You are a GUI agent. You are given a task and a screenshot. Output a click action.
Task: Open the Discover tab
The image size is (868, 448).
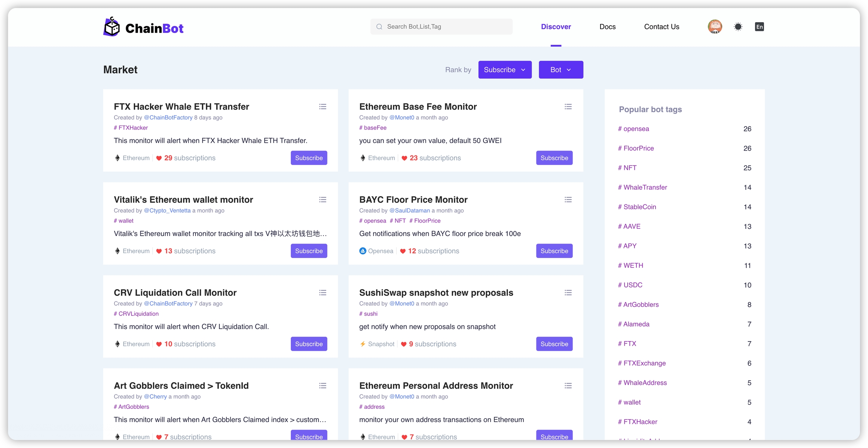click(x=556, y=27)
